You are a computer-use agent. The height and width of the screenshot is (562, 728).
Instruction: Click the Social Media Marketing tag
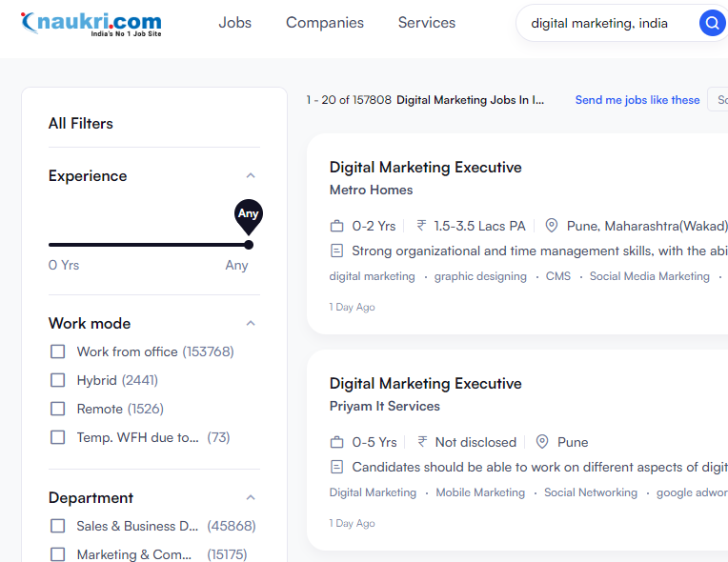(650, 276)
